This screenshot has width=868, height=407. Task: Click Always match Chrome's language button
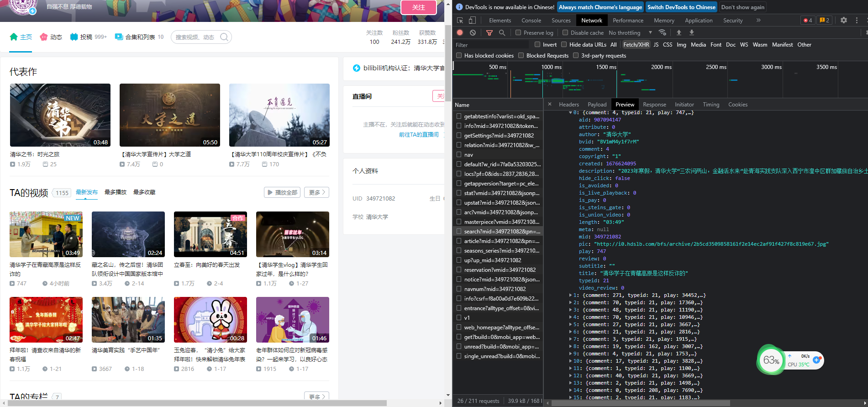tap(600, 7)
